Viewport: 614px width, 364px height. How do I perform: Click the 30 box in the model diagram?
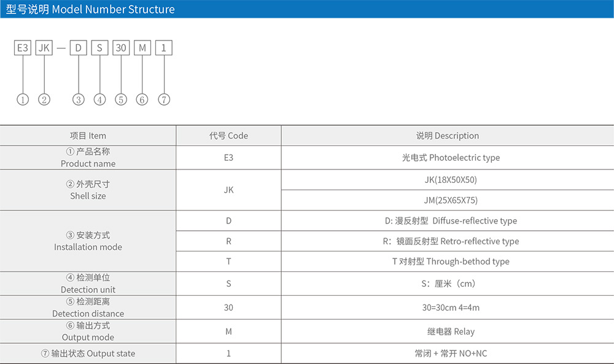[x=121, y=48]
